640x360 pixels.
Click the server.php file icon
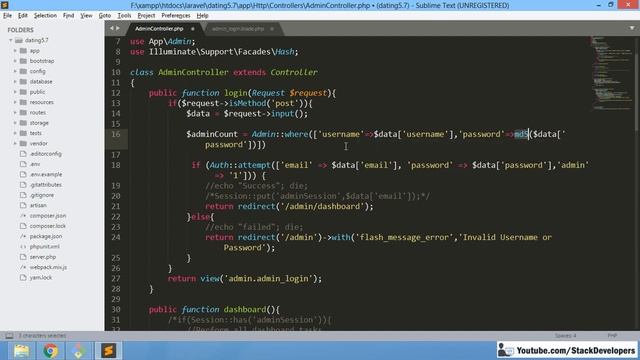[x=23, y=257]
